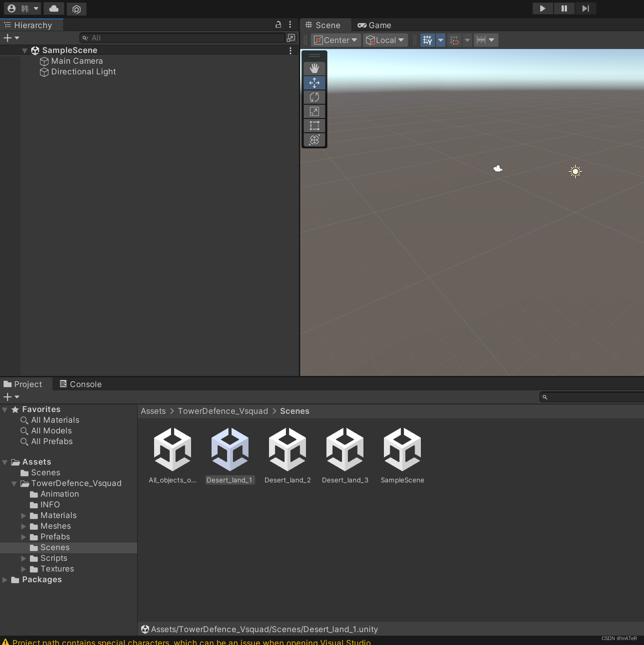Click the Step frame button

pyautogui.click(x=585, y=8)
